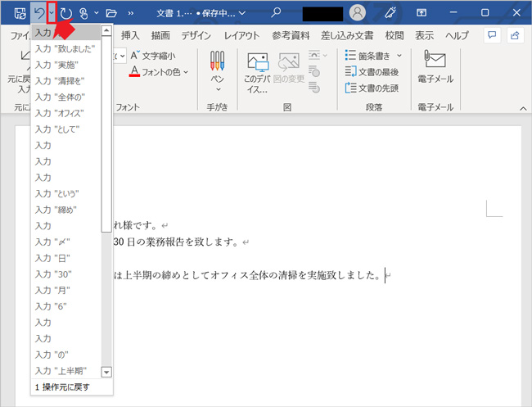Click the undo list scrollbar thumb

106,134
